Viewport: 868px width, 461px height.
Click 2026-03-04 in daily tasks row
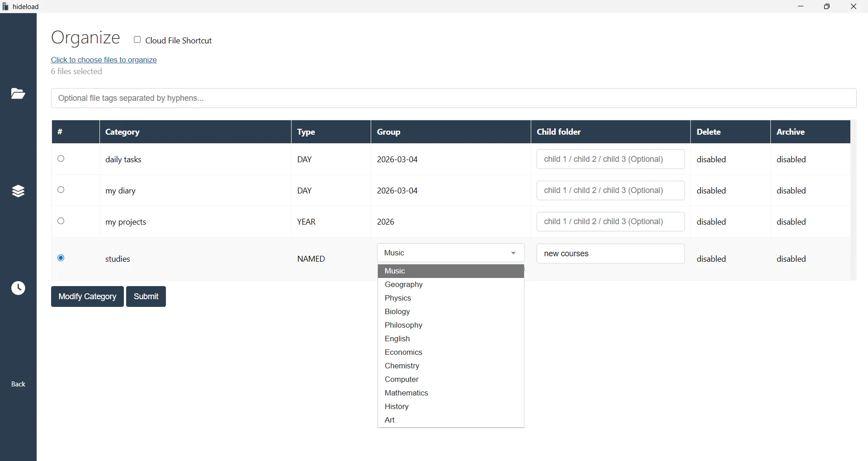tap(397, 160)
